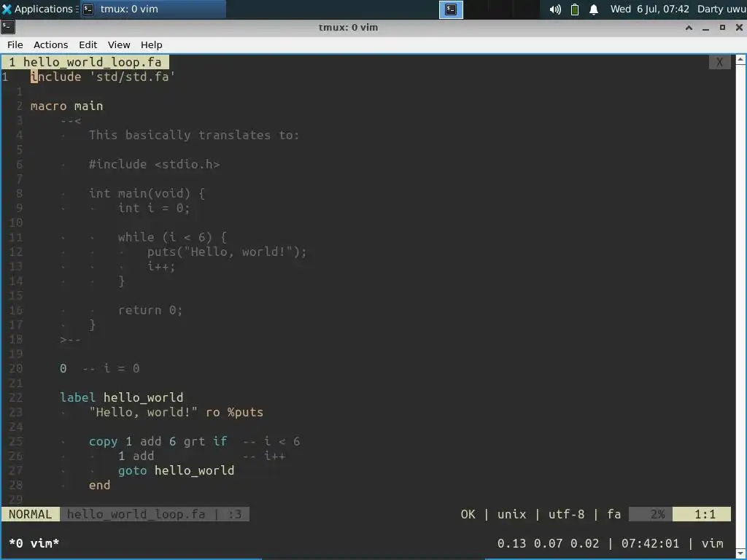
Task: Click the tmux clock 07:42:01
Action: tap(650, 543)
